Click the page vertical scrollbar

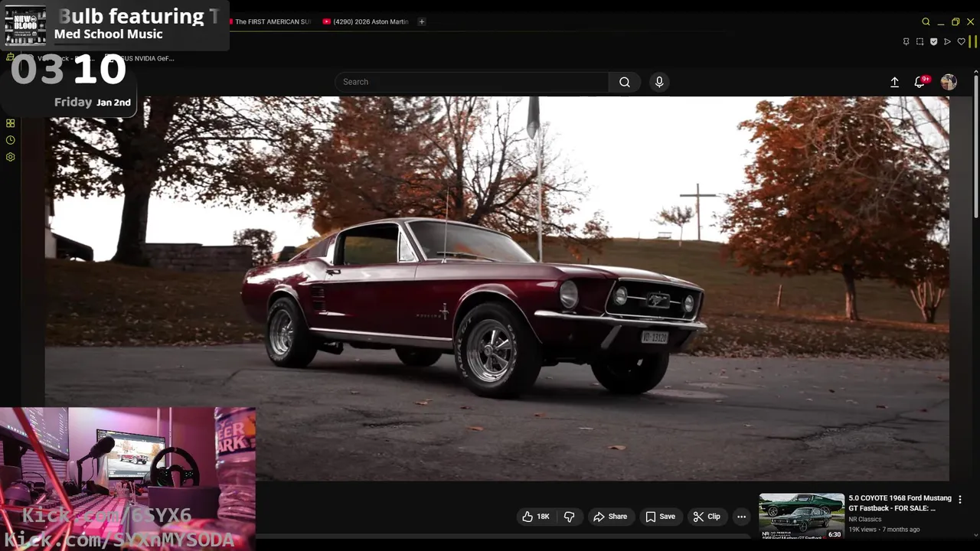point(975,145)
